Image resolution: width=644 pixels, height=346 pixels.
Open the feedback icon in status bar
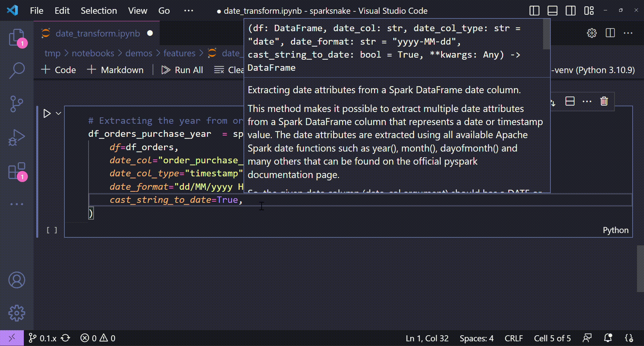(587, 338)
